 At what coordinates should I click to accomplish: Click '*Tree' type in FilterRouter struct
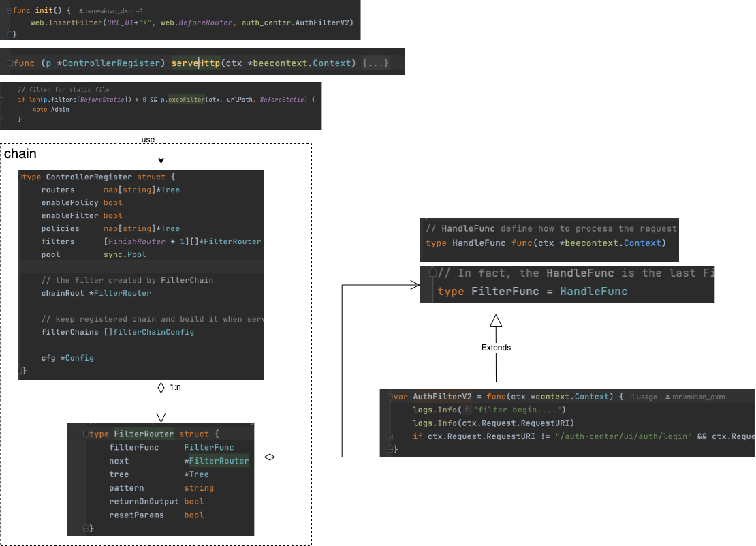196,474
